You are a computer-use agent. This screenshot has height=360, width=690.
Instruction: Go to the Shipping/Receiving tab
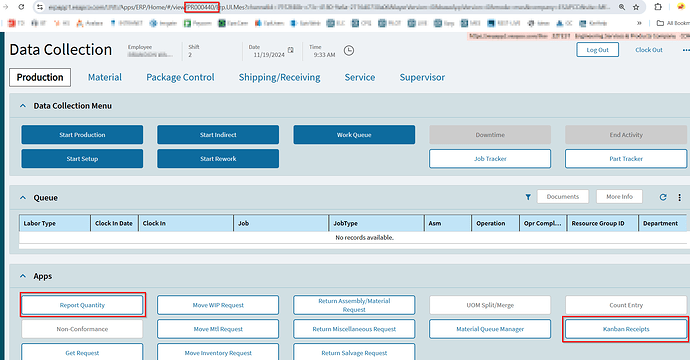pos(279,77)
